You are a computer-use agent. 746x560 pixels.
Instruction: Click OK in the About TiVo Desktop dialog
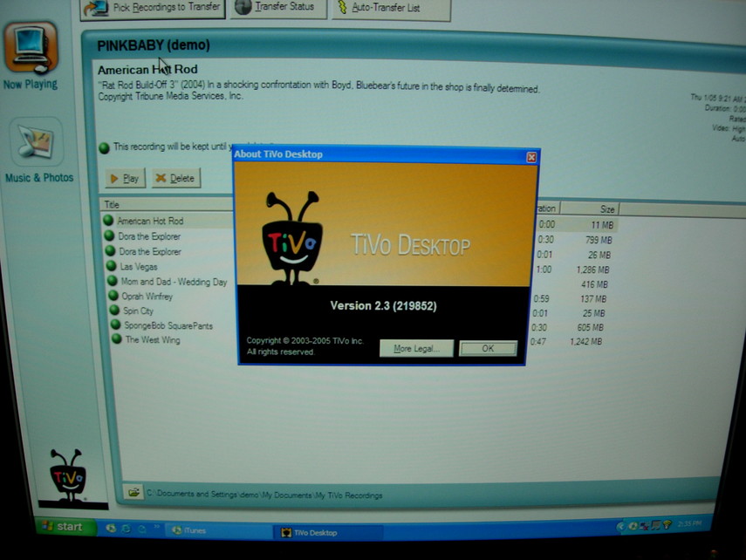[x=488, y=348]
